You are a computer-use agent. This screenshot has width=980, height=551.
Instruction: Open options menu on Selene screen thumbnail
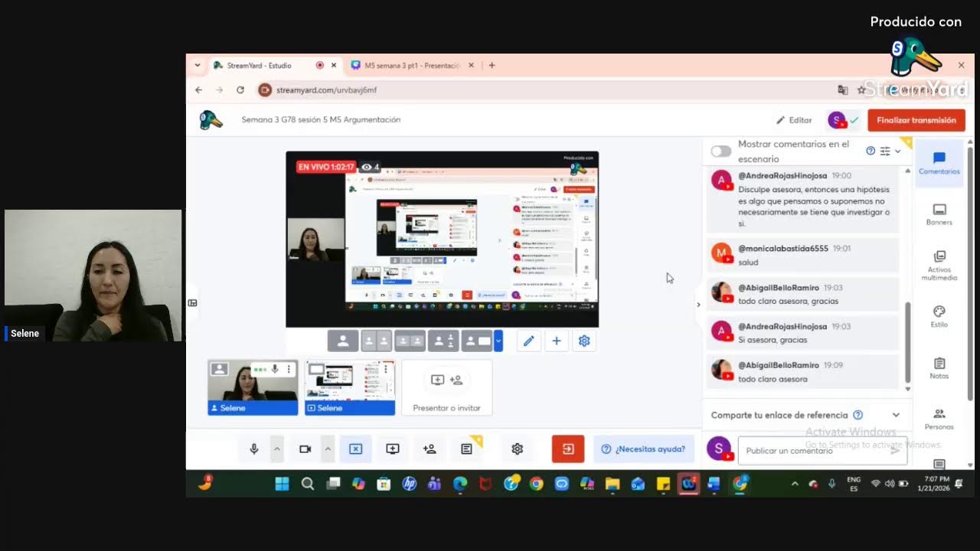click(x=386, y=369)
